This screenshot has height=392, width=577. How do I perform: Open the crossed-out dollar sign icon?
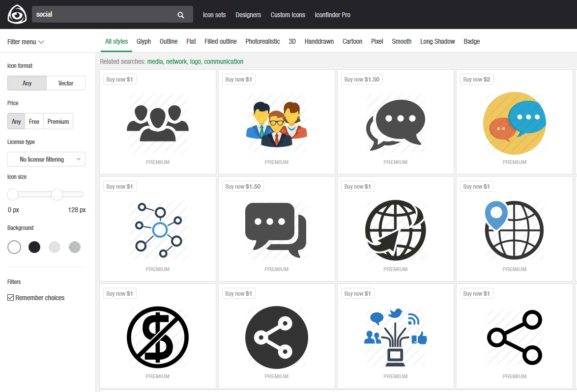point(157,337)
